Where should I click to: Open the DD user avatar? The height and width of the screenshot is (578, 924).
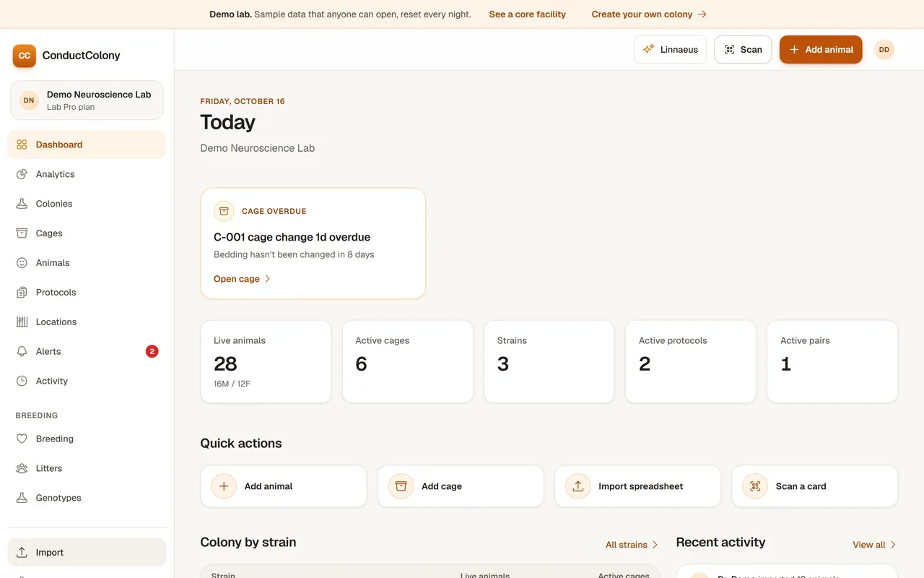point(884,50)
